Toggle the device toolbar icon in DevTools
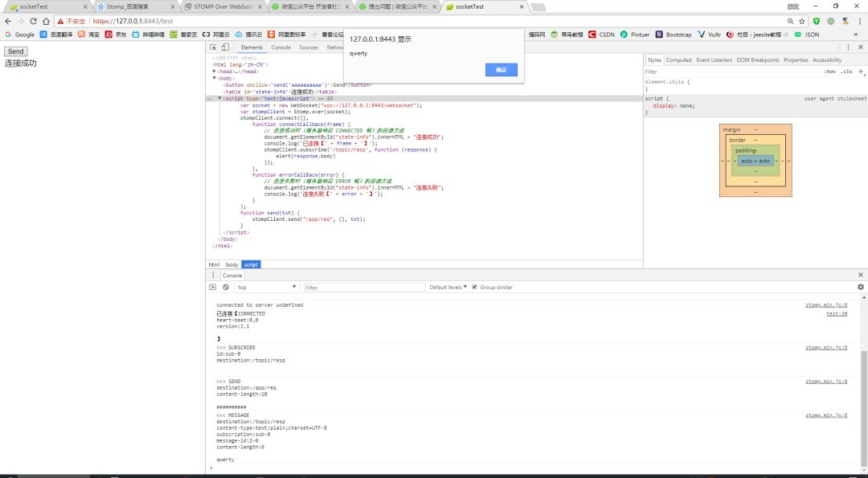The height and width of the screenshot is (478, 868). [225, 47]
